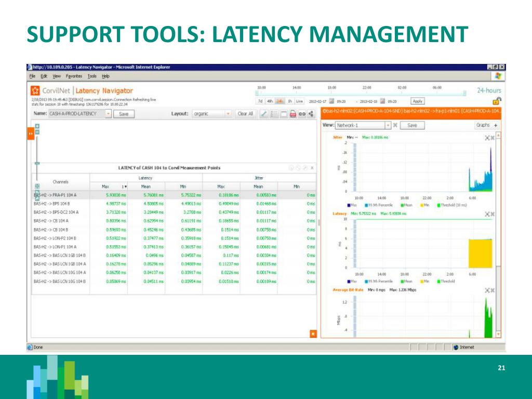The width and height of the screenshot is (532, 399).
Task: Click the list view toolbar icon
Action: click(x=274, y=114)
